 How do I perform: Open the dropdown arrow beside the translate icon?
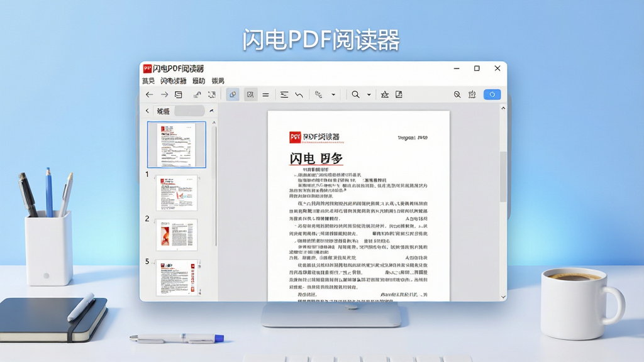(333, 95)
